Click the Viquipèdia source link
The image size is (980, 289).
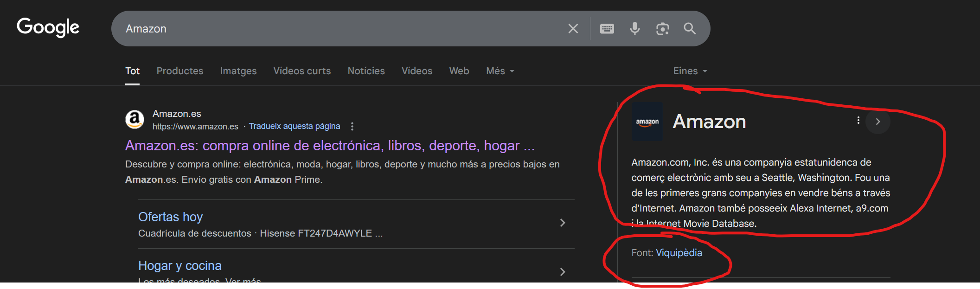coord(679,253)
